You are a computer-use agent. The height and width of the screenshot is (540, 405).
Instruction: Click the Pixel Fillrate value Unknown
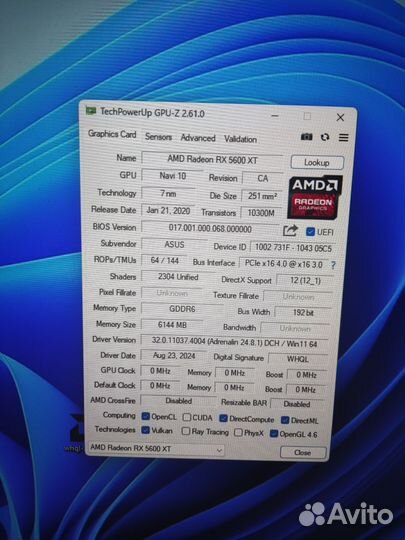(x=172, y=293)
